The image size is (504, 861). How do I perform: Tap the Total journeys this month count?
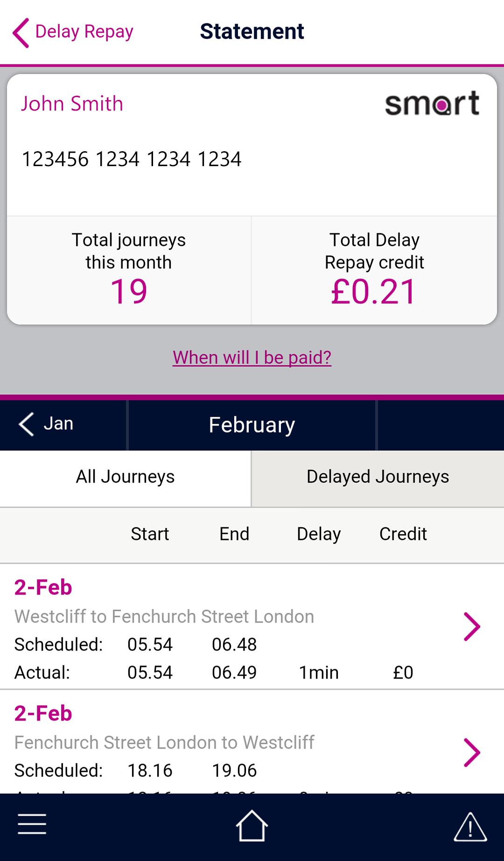click(x=129, y=292)
